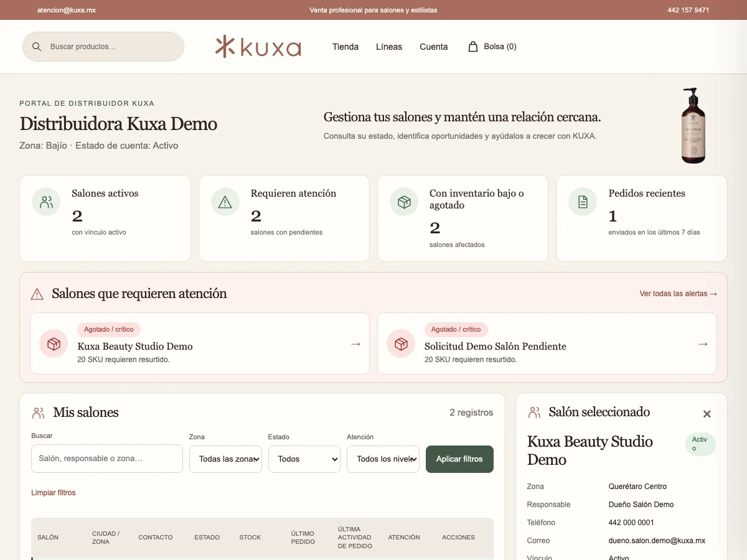
Task: Click the STOCK column header
Action: coord(250,538)
